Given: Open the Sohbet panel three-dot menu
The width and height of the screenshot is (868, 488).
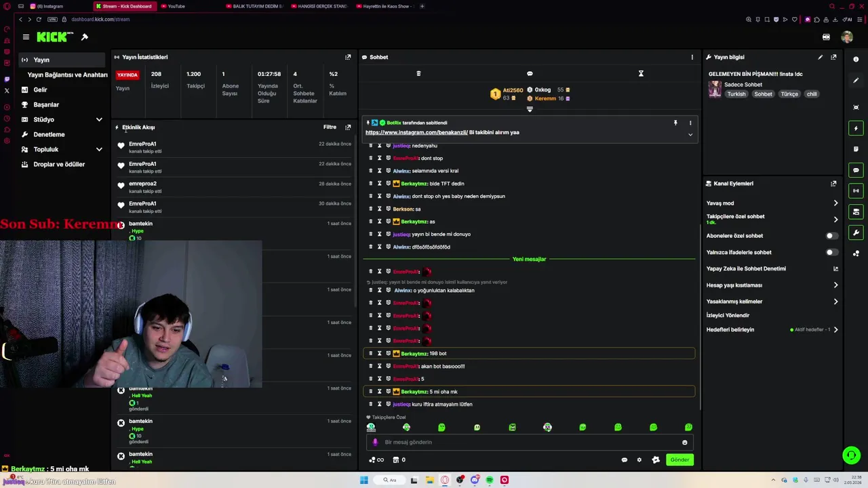Looking at the screenshot, I should click(x=692, y=57).
